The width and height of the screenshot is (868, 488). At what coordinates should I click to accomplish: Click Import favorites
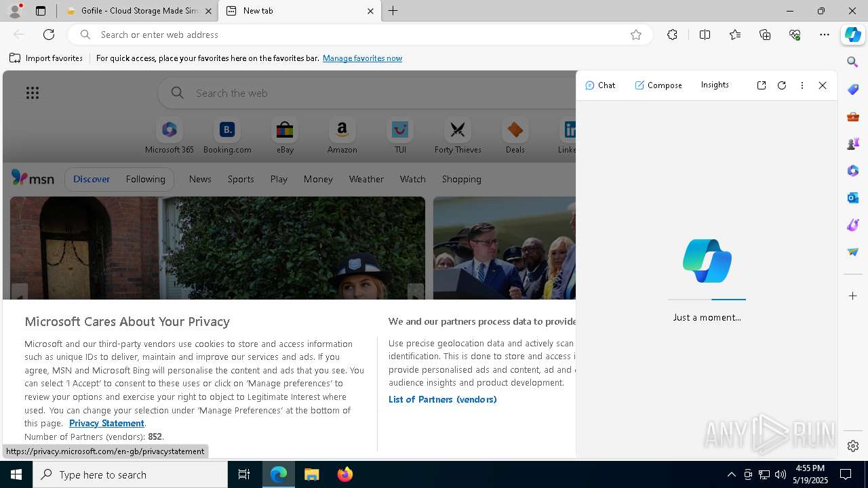tap(46, 58)
